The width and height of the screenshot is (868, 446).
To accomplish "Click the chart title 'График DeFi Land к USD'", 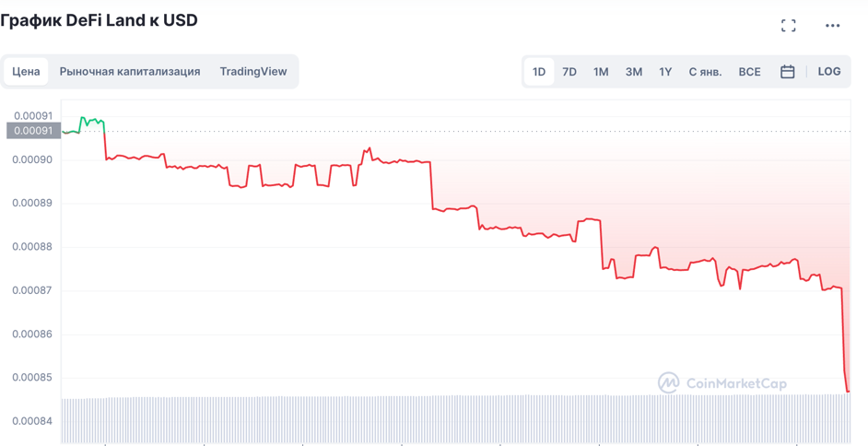I will point(100,20).
